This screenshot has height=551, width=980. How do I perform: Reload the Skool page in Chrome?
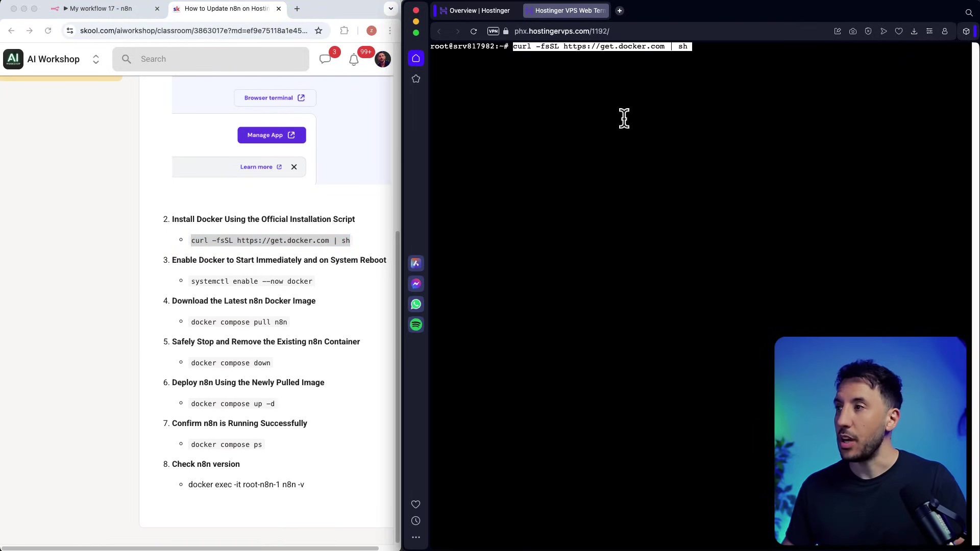[x=48, y=31]
